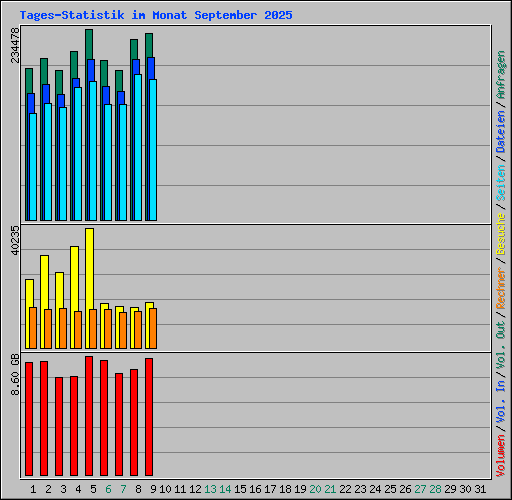Click the red Volumen legend label
The image size is (512, 500).
coord(501,456)
